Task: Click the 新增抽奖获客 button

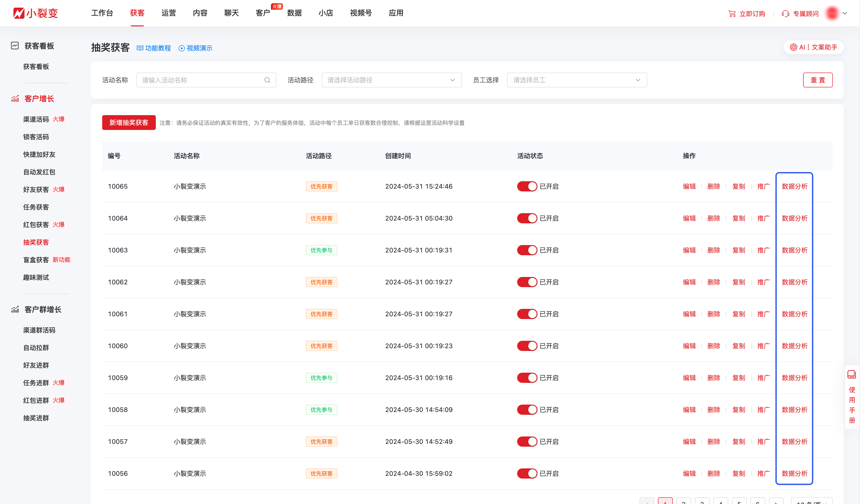Action: pos(129,123)
